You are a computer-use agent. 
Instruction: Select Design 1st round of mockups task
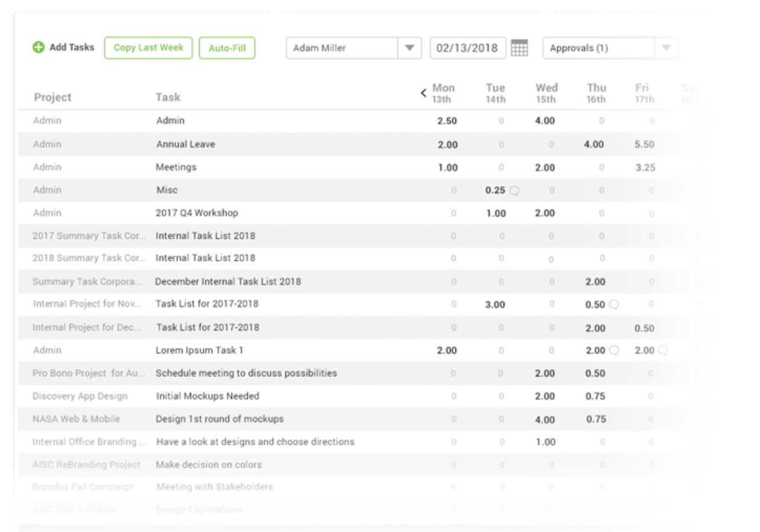(x=220, y=419)
